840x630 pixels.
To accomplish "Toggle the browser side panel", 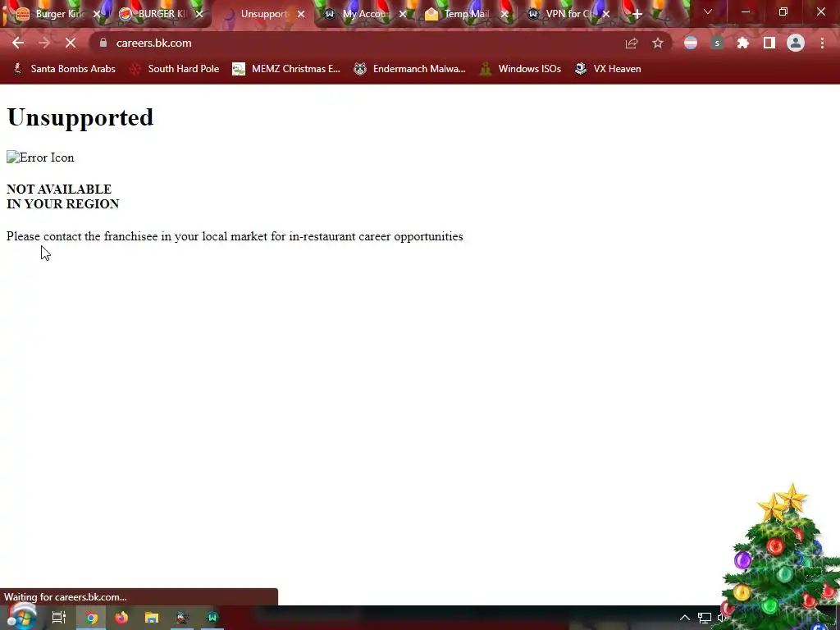I will coord(769,43).
